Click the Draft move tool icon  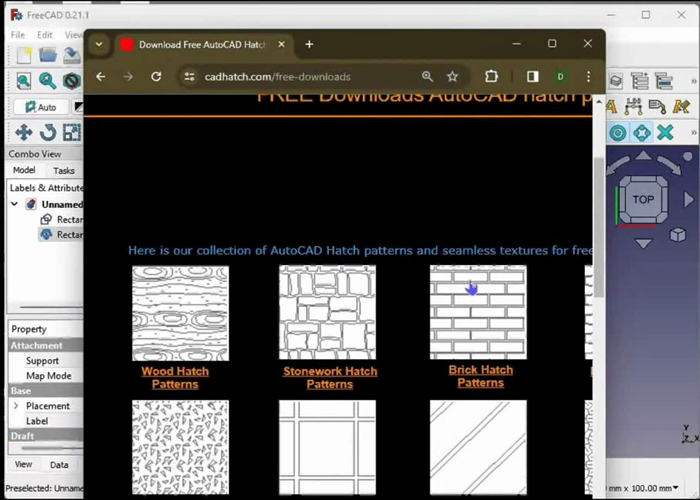click(22, 132)
